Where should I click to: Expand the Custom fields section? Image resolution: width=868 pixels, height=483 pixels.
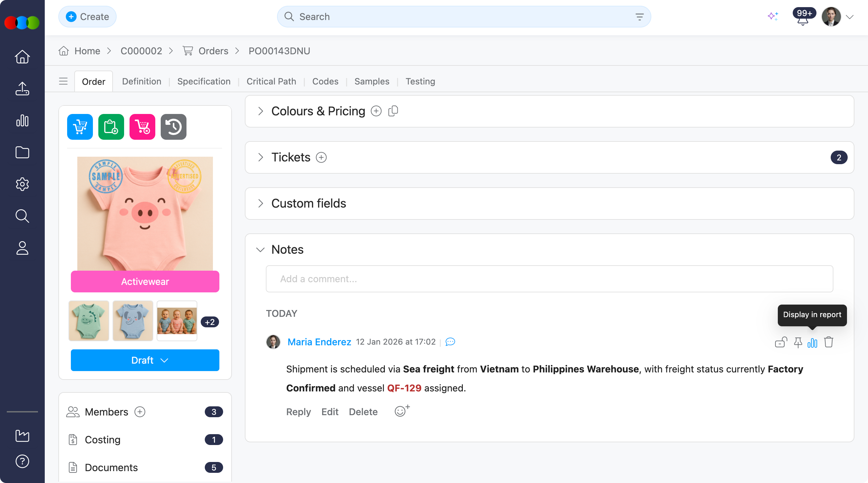[260, 204]
